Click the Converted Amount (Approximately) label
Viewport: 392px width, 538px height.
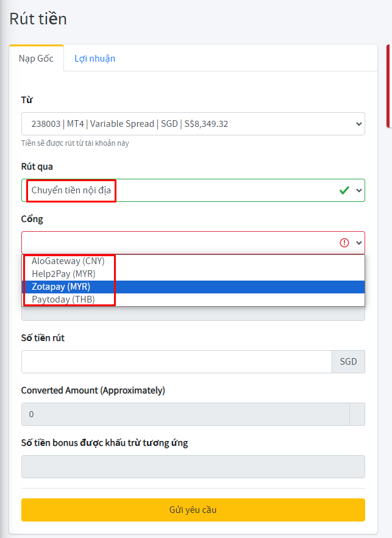pyautogui.click(x=93, y=390)
